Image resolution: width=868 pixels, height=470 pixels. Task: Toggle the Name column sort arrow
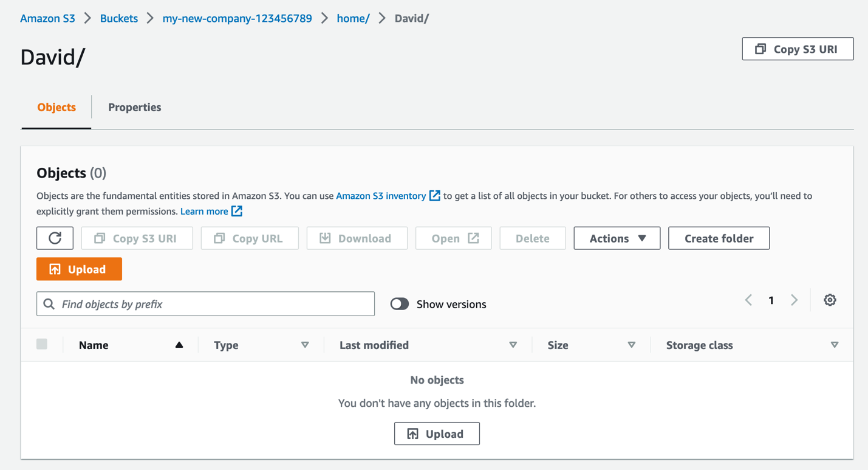[x=179, y=344]
